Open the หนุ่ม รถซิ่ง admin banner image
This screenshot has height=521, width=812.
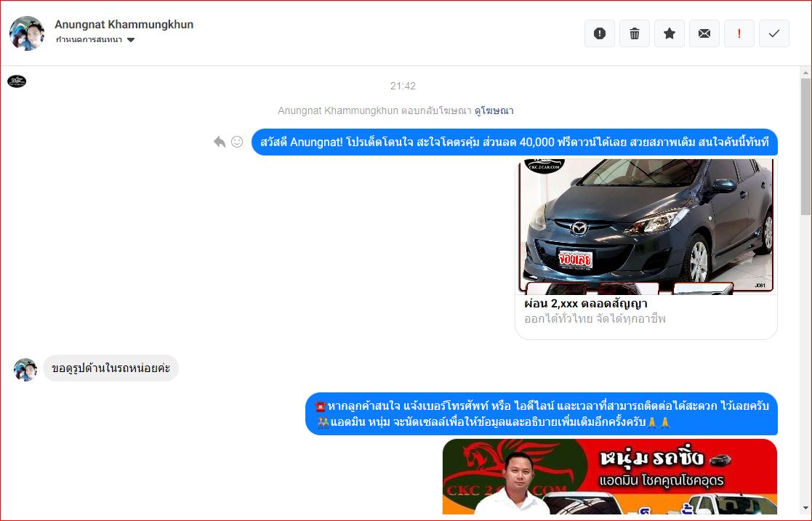point(609,477)
